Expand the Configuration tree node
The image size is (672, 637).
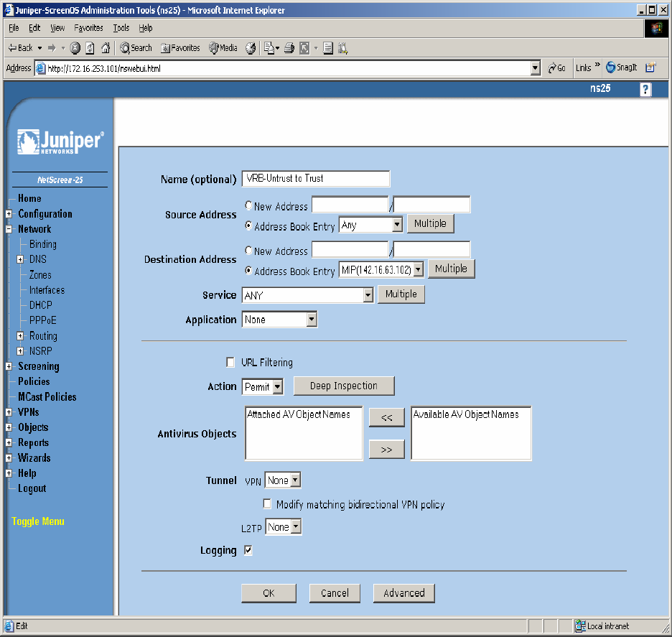pyautogui.click(x=9, y=214)
